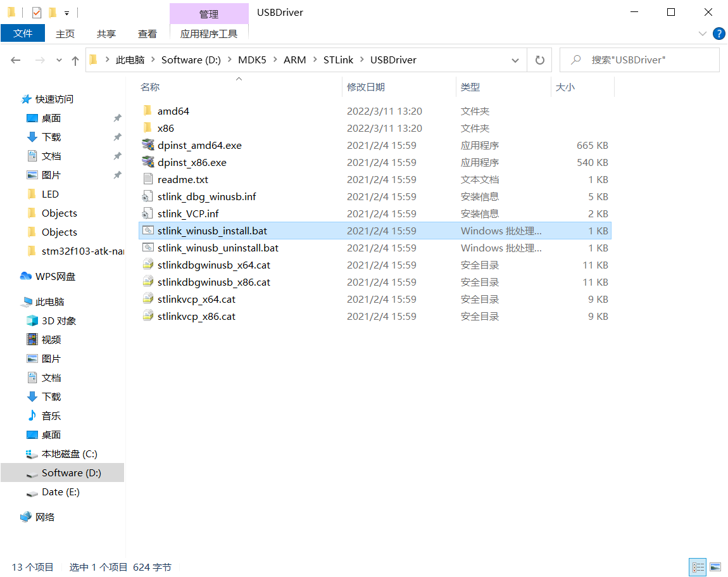Expand chevron after Software (D:) in path

pyautogui.click(x=229, y=60)
